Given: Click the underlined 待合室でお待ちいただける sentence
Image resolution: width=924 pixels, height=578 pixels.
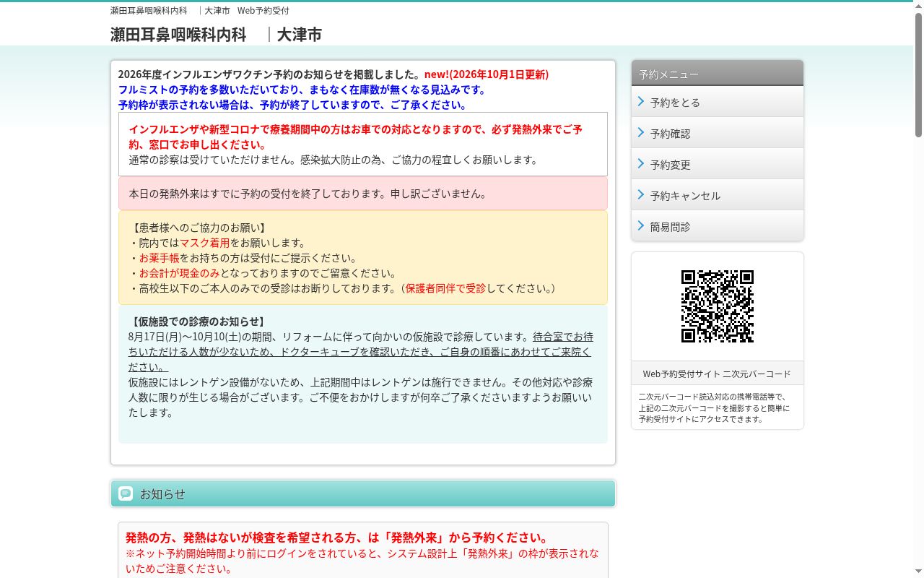Looking at the screenshot, I should coord(361,352).
